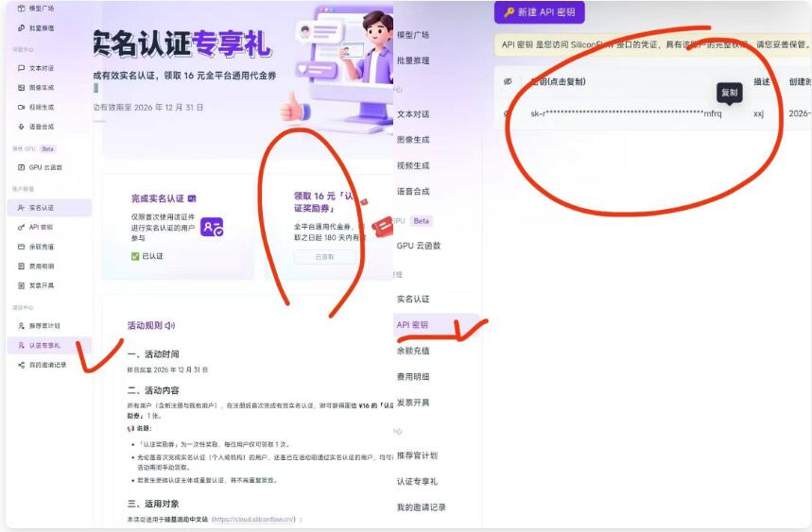Open 语音合成 in right screenshot sidebar
Image resolution: width=812 pixels, height=532 pixels.
(413, 192)
